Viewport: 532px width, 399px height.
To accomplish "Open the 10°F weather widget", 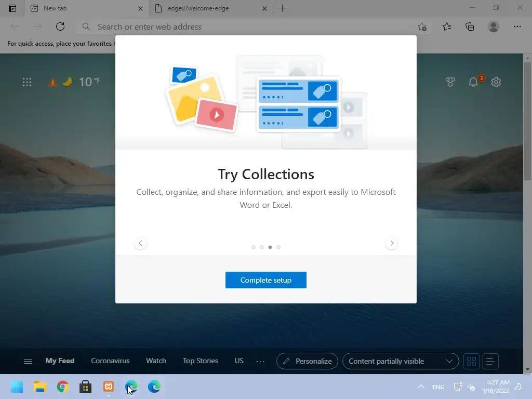I will pos(89,82).
